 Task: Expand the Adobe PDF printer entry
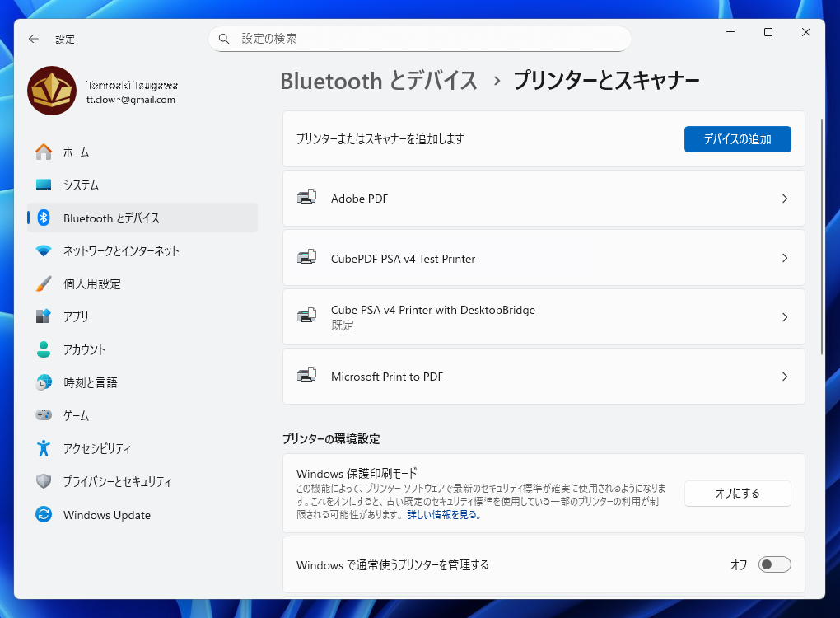[544, 198]
